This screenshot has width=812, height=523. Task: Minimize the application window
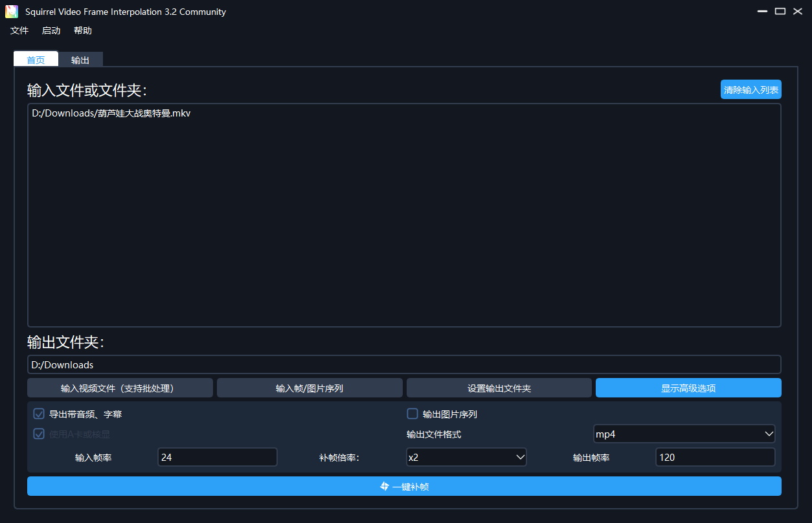763,12
